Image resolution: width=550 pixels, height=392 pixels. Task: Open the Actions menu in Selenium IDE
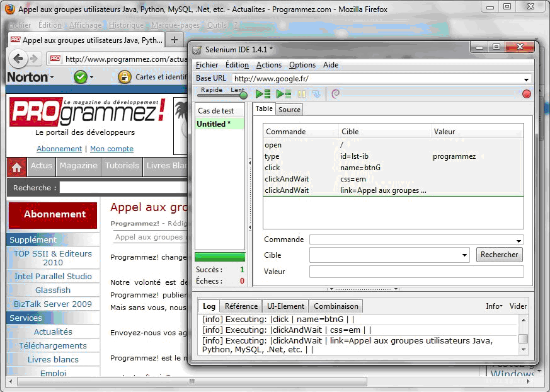point(268,65)
